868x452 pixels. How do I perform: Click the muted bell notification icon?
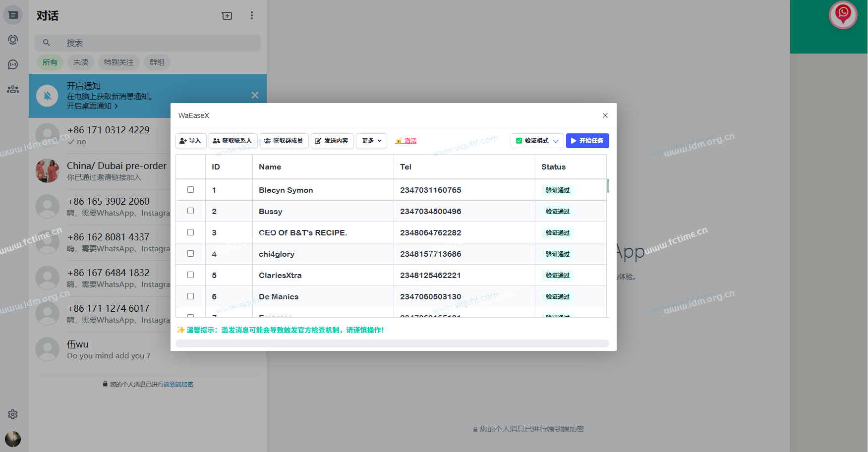coord(48,96)
